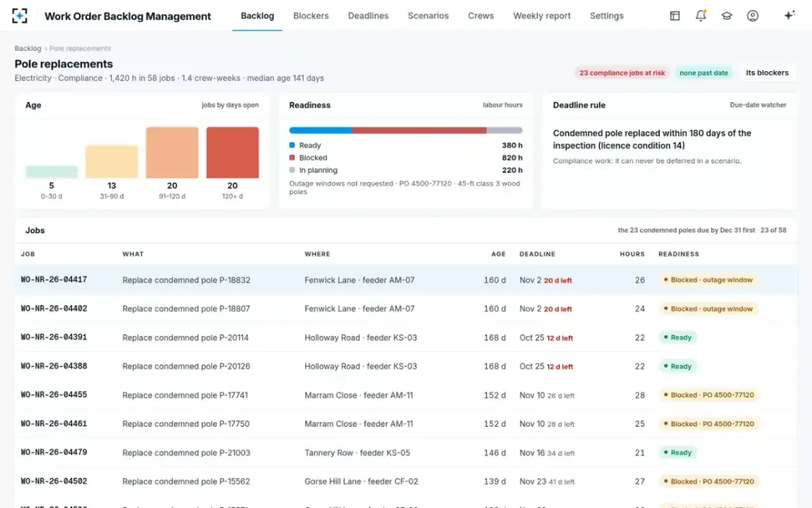The height and width of the screenshot is (508, 812).
Task: Click Replace condemned pole P-20114 text
Action: (x=185, y=337)
